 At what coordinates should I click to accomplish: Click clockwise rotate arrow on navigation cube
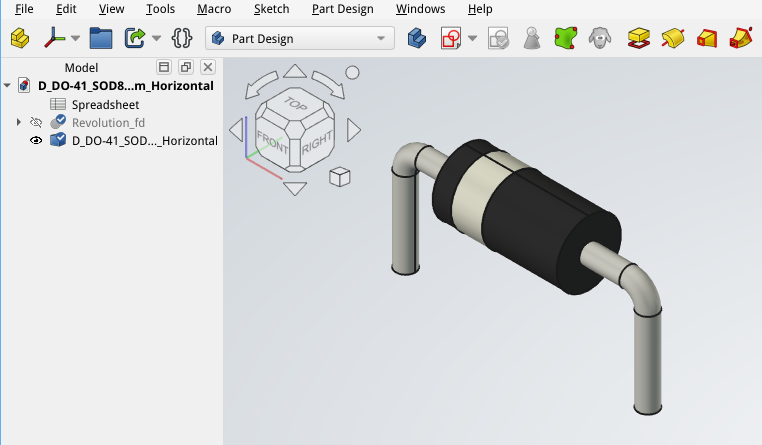[x=329, y=84]
